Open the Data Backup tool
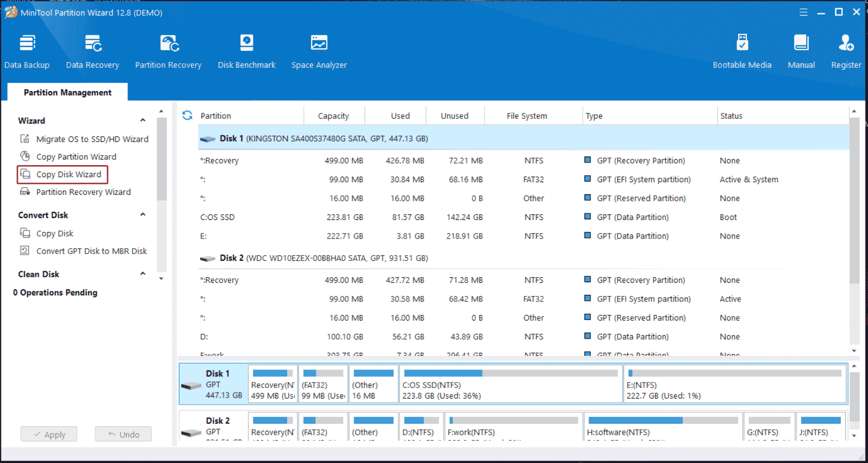This screenshot has width=868, height=463. point(27,52)
